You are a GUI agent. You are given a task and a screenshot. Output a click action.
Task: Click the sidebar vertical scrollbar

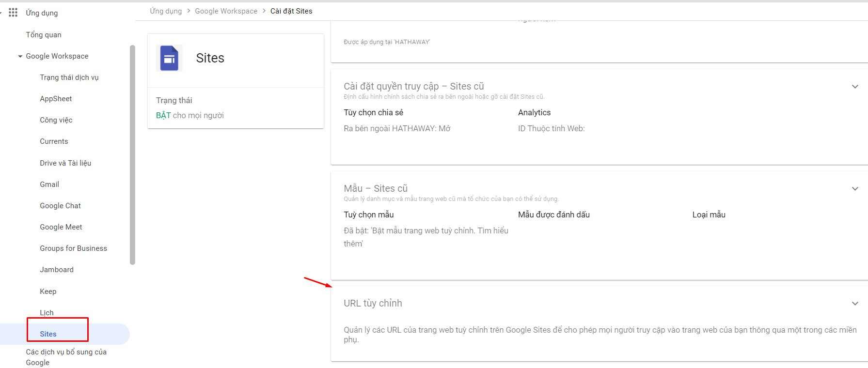click(x=132, y=155)
